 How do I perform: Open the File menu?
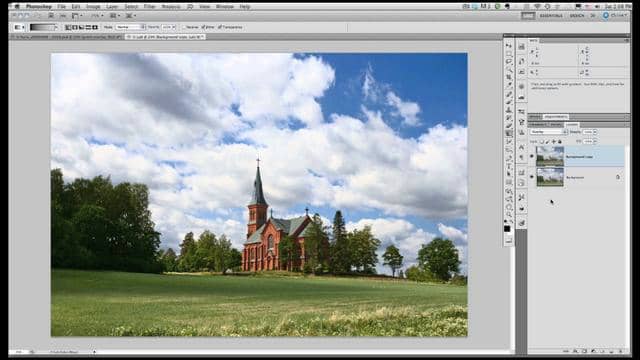click(61, 7)
